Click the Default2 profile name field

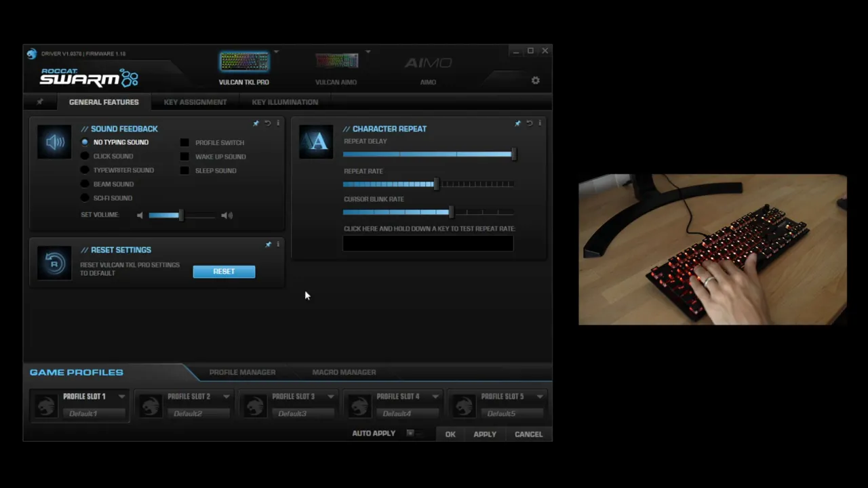click(199, 413)
